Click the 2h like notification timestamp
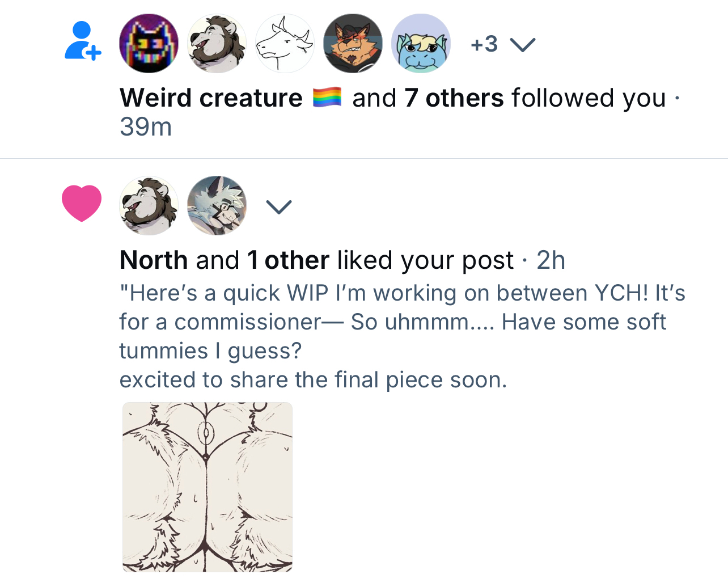 551,260
